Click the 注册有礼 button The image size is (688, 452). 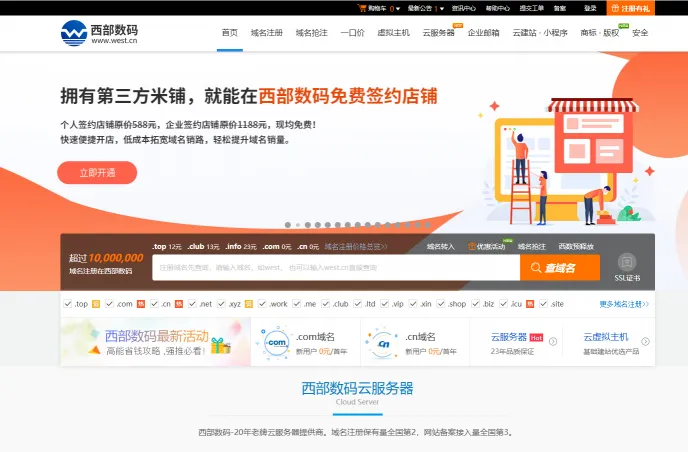631,8
